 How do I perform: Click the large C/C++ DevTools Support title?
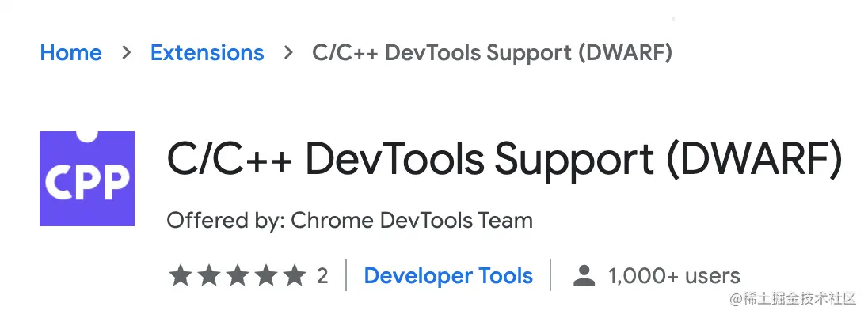pyautogui.click(x=504, y=160)
